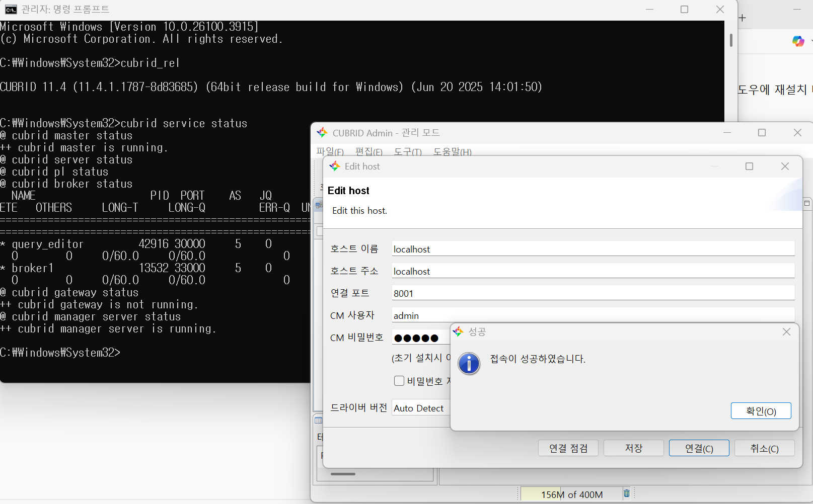Image resolution: width=813 pixels, height=504 pixels.
Task: Click the blue information icon in success dialog
Action: (x=469, y=364)
